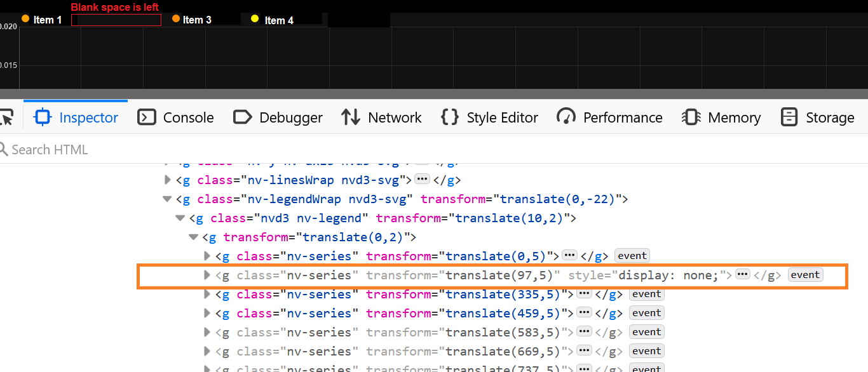Click the Console tab icon
868x372 pixels.
coord(147,117)
